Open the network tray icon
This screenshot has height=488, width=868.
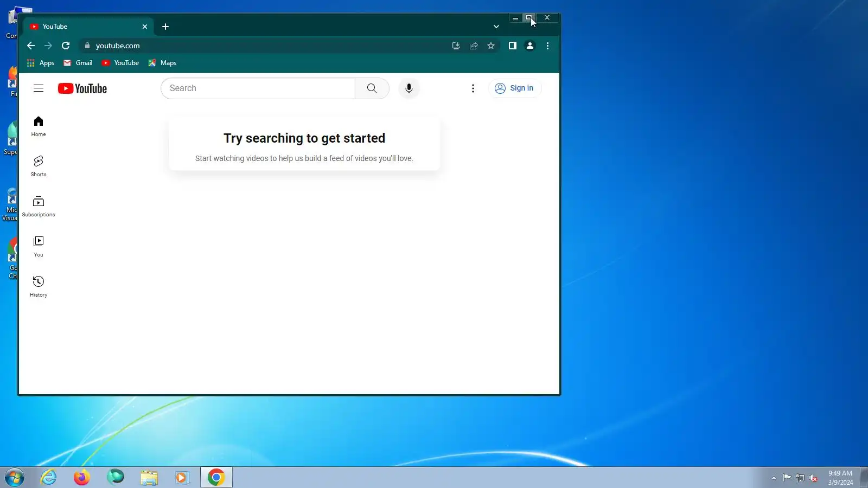click(800, 478)
